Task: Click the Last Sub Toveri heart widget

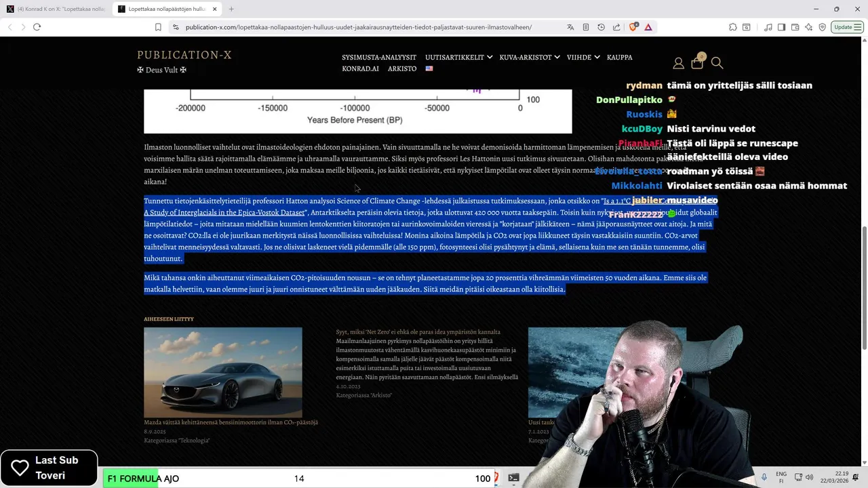Action: point(49,468)
